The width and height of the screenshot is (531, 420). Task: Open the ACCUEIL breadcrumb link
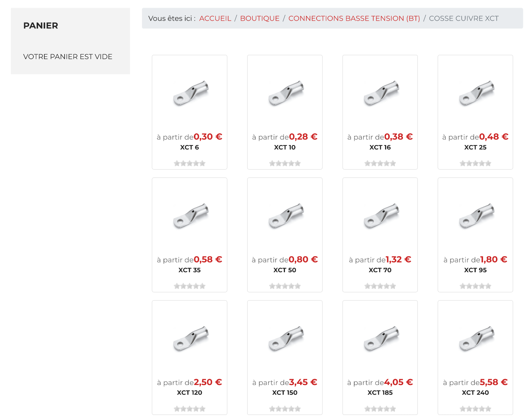click(x=215, y=18)
